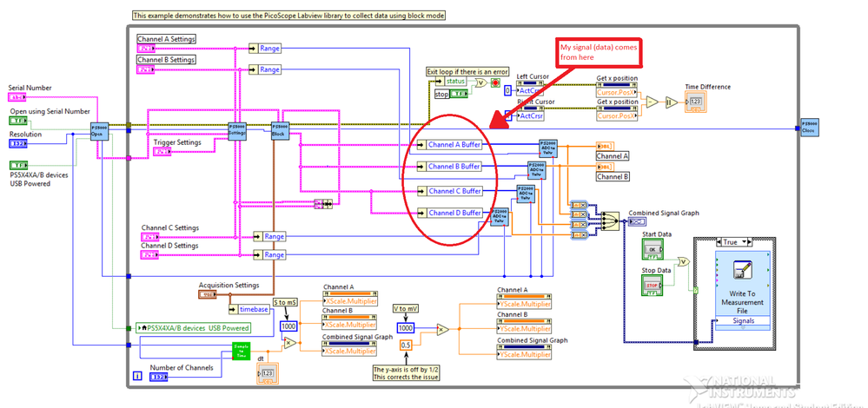Click the Channel B XScale.Multiplier property node
The image size is (868, 408).
point(350,322)
